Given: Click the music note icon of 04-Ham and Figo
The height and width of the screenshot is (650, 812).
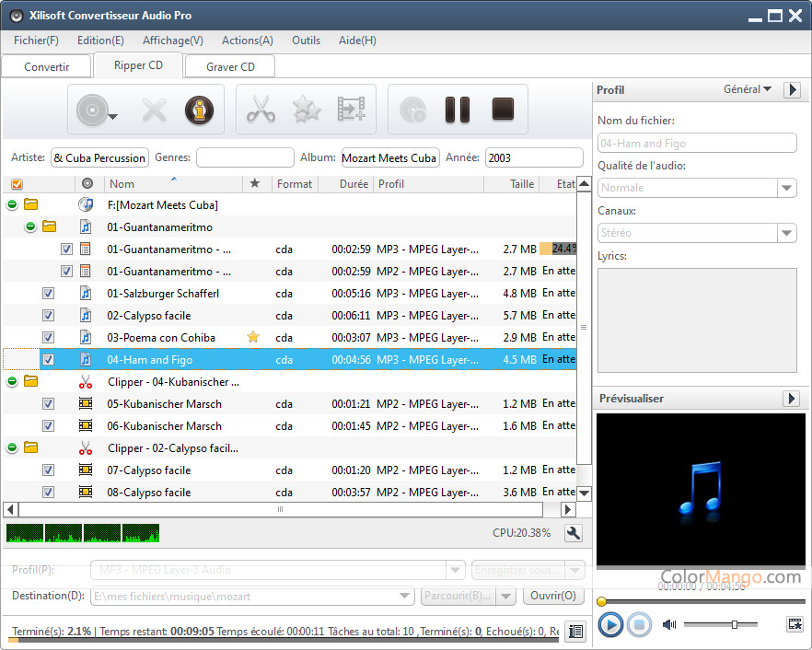Looking at the screenshot, I should pos(86,359).
